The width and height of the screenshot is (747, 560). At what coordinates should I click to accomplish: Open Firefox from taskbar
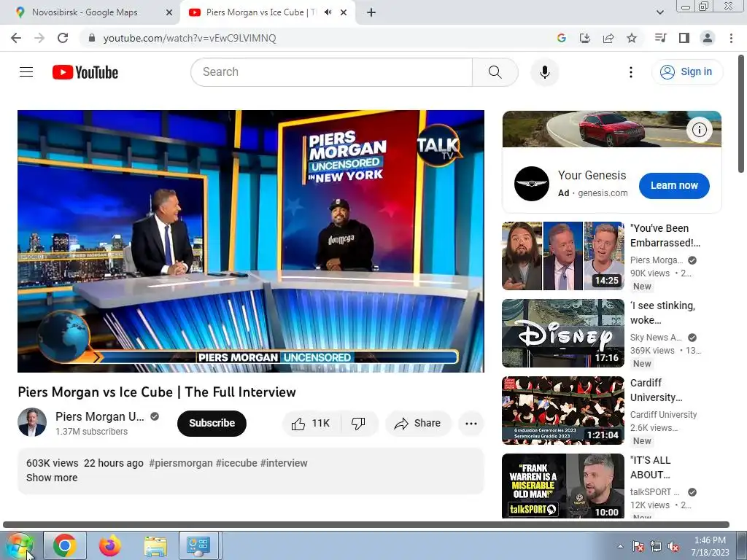click(110, 545)
